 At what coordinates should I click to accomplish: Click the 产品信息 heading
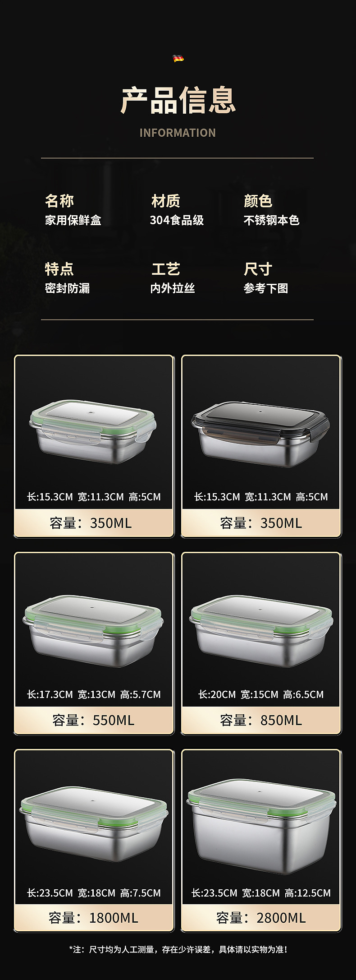[178, 100]
